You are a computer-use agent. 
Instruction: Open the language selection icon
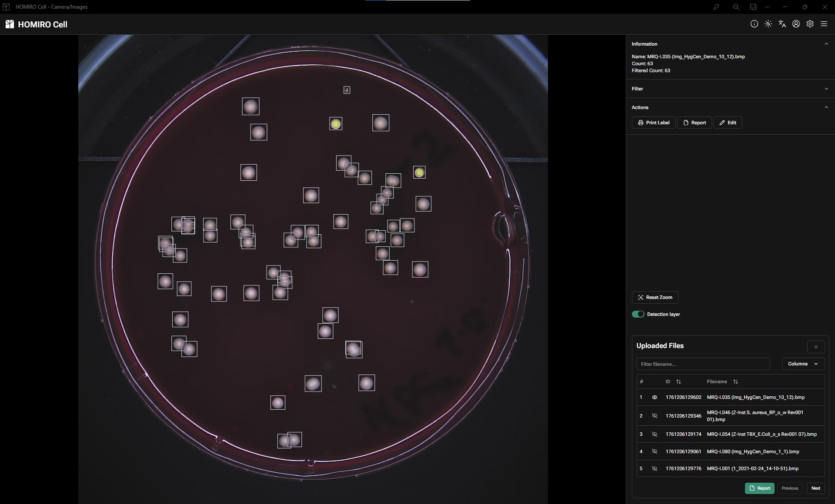[782, 24]
